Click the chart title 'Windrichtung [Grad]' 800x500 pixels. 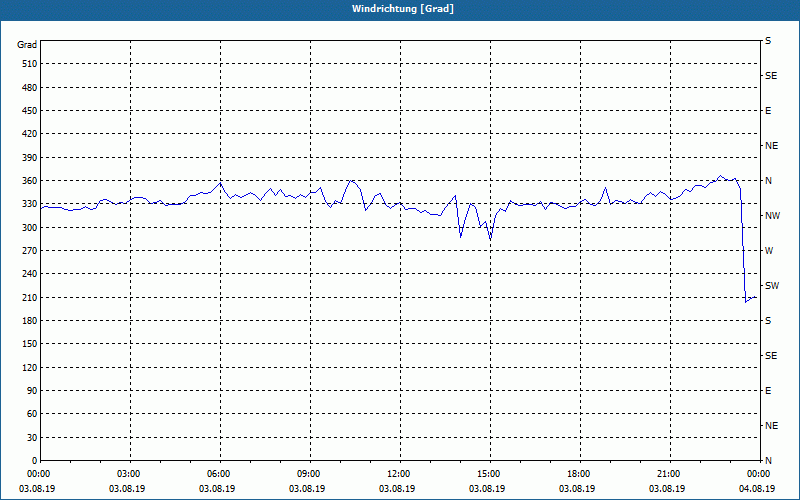(x=403, y=9)
